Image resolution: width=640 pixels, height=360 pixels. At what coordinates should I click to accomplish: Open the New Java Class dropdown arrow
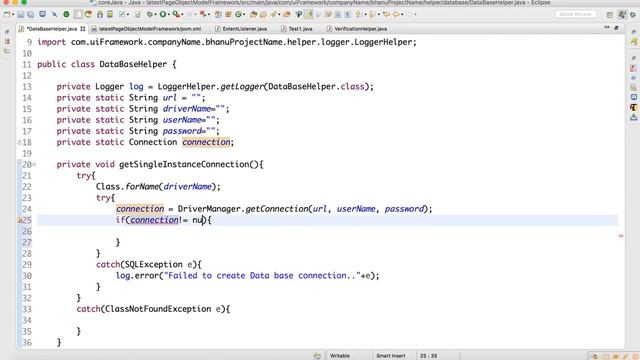(x=244, y=15)
